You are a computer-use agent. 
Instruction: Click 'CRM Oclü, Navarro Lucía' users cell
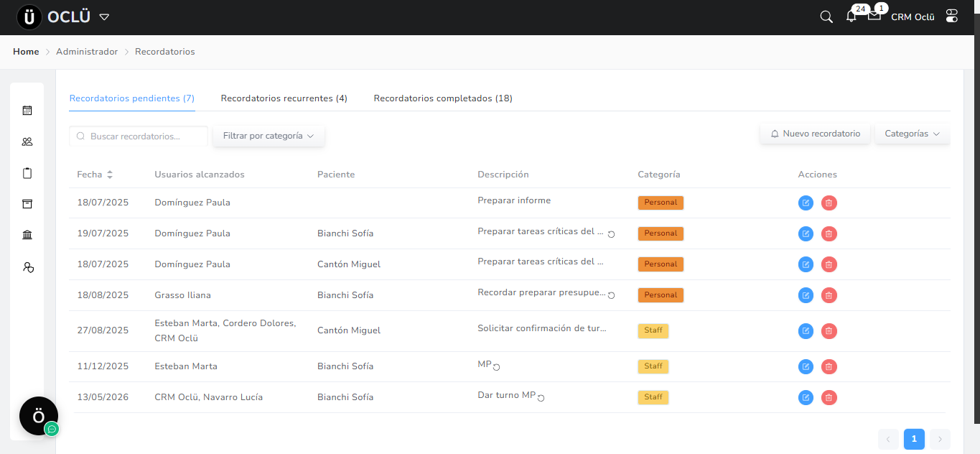point(209,397)
